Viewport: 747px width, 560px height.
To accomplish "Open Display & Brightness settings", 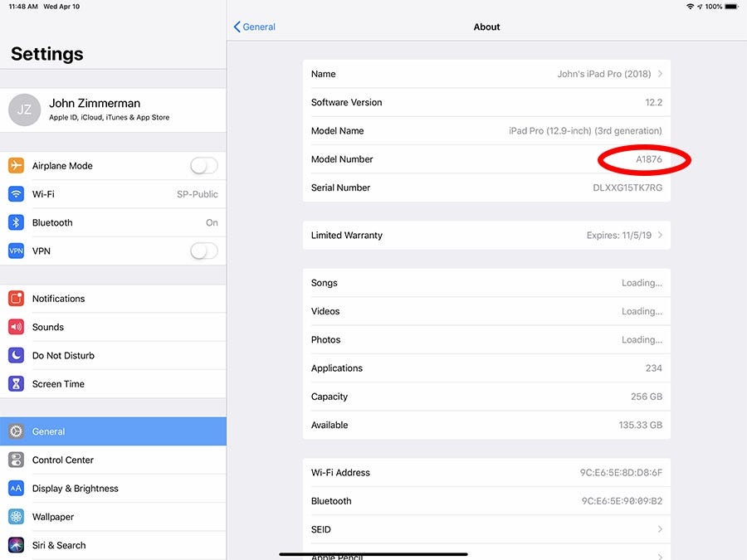I will pos(113,488).
